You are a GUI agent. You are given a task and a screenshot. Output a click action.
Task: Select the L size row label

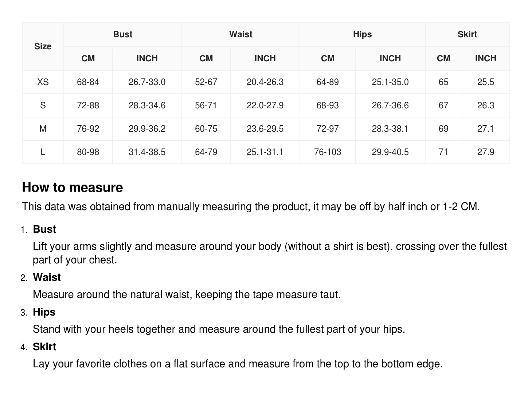click(43, 152)
